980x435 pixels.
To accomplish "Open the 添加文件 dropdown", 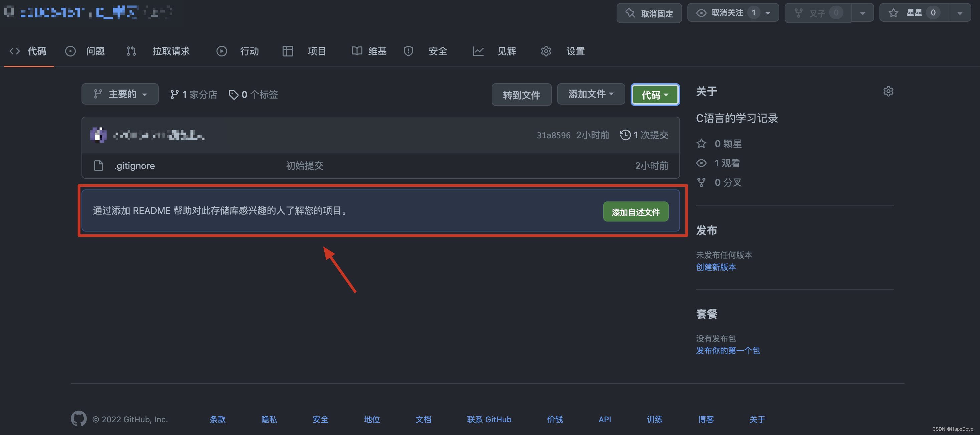I will tap(591, 94).
